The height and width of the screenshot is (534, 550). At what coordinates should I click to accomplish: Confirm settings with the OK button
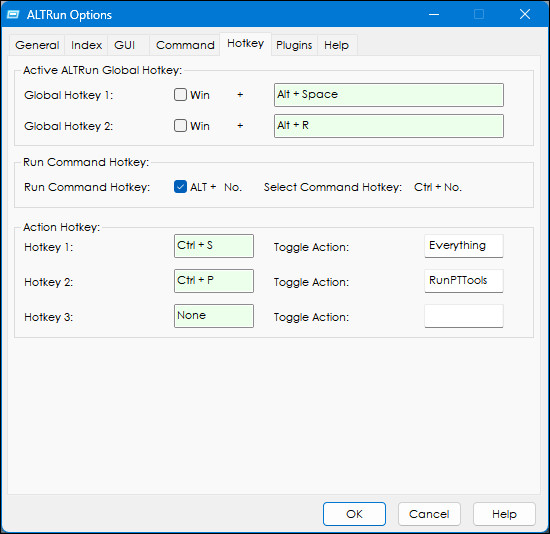(x=354, y=514)
